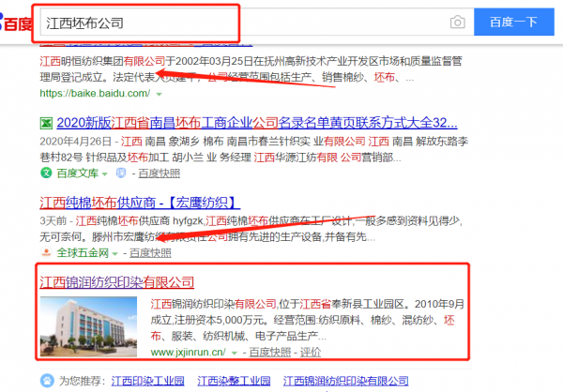This screenshot has width=563, height=392.
Task: Expand dropdown arrow next to baike.baidu.com URL
Action: [x=158, y=95]
